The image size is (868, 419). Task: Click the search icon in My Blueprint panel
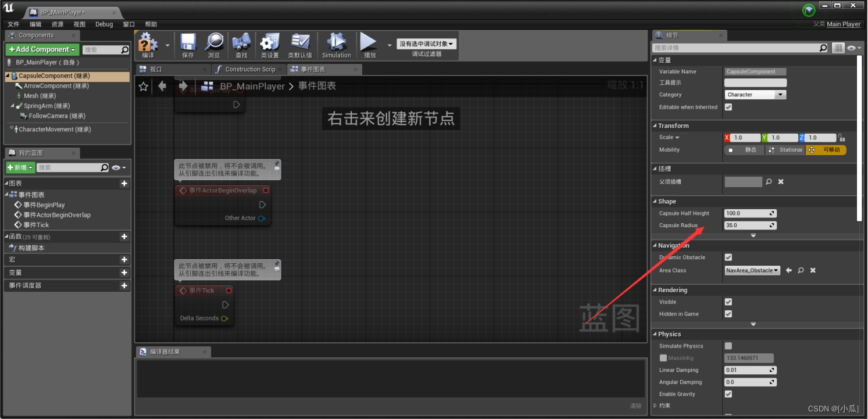104,167
